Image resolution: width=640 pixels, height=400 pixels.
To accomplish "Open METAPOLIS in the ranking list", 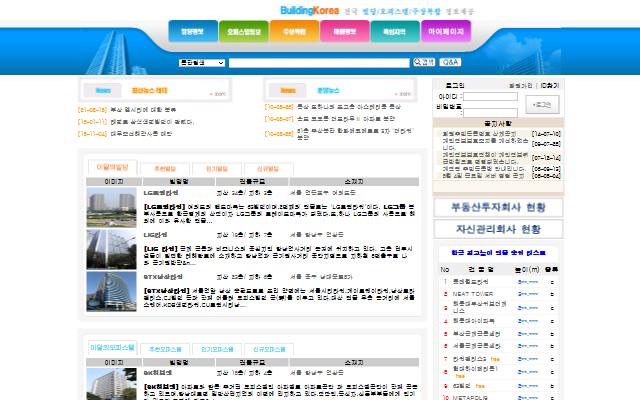I will click(469, 398).
